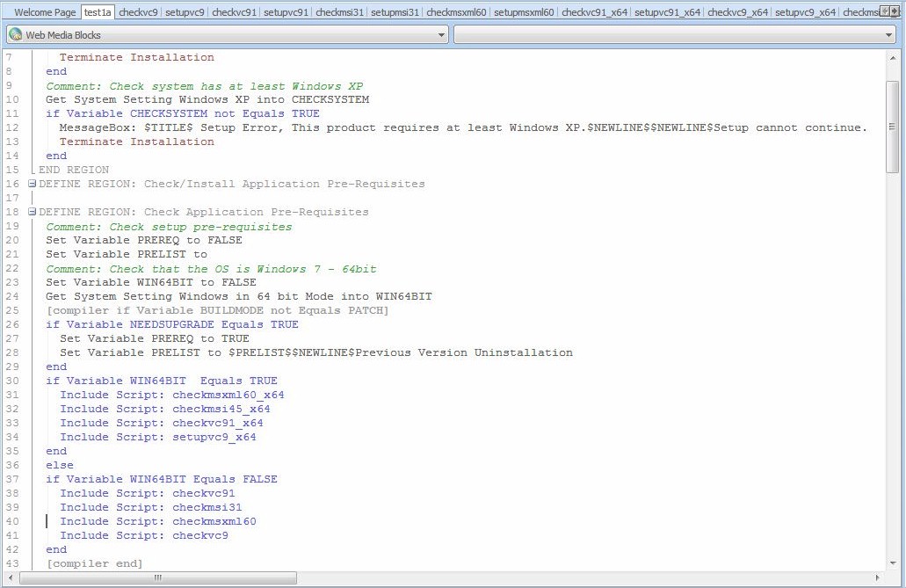Click 'if Variable WIN64BIT Equals TRUE' line
The width and height of the screenshot is (906, 588).
pyautogui.click(x=162, y=381)
